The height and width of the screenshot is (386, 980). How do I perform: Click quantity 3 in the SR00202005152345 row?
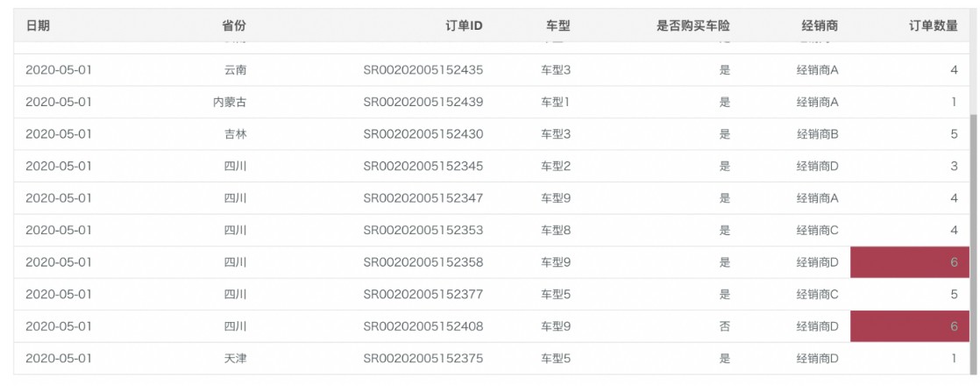(x=955, y=167)
